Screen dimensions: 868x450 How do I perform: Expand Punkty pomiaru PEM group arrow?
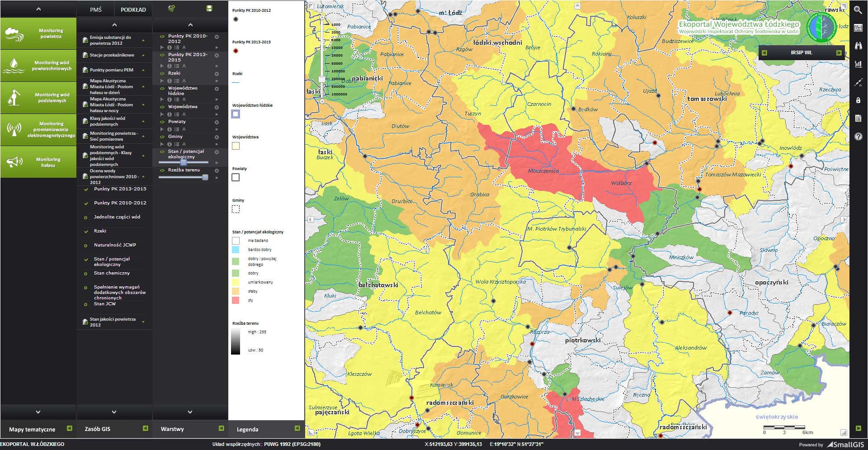[143, 71]
